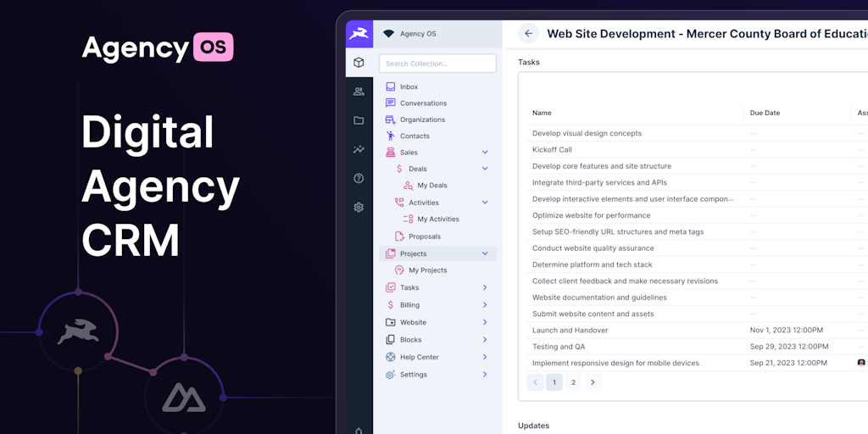The height and width of the screenshot is (434, 868).
Task: Click the Sep 21, 2023 12:00PM due date
Action: pos(788,363)
